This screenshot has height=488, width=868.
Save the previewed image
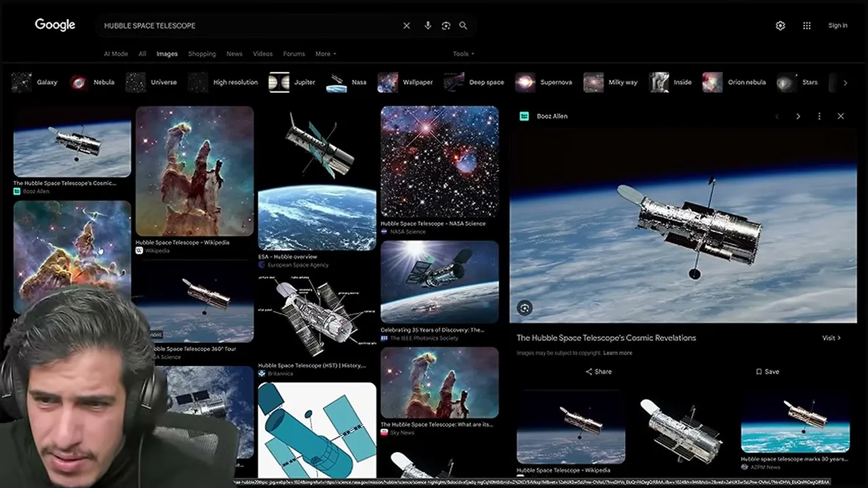[x=768, y=371]
